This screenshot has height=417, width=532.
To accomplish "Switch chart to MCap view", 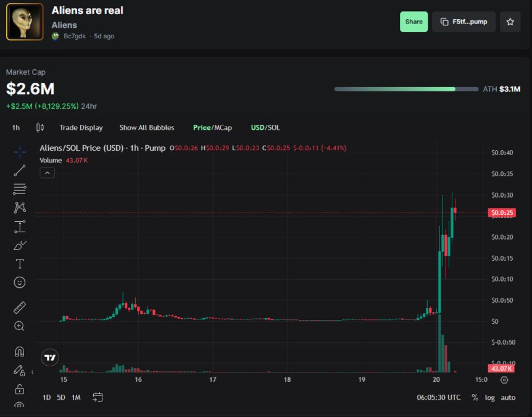I will 223,128.
